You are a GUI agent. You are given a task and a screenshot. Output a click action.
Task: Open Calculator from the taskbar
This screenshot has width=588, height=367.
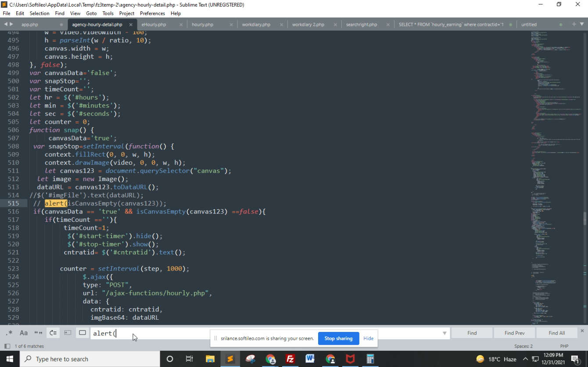click(370, 359)
